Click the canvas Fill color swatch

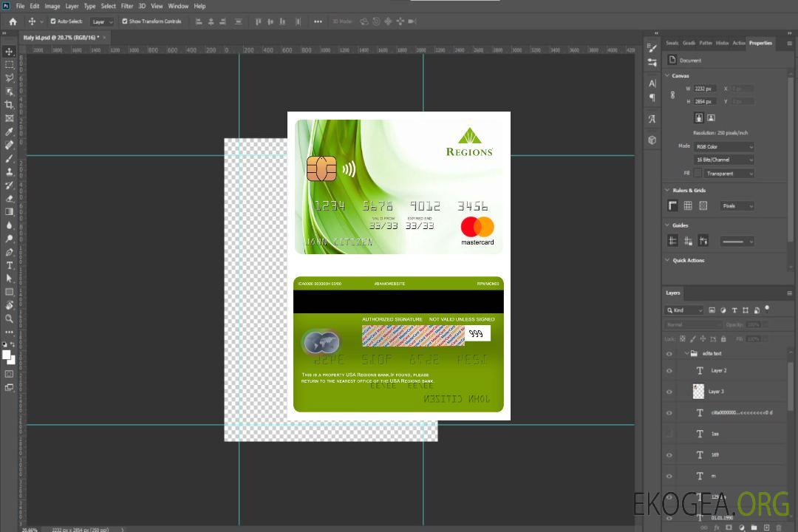pos(698,173)
